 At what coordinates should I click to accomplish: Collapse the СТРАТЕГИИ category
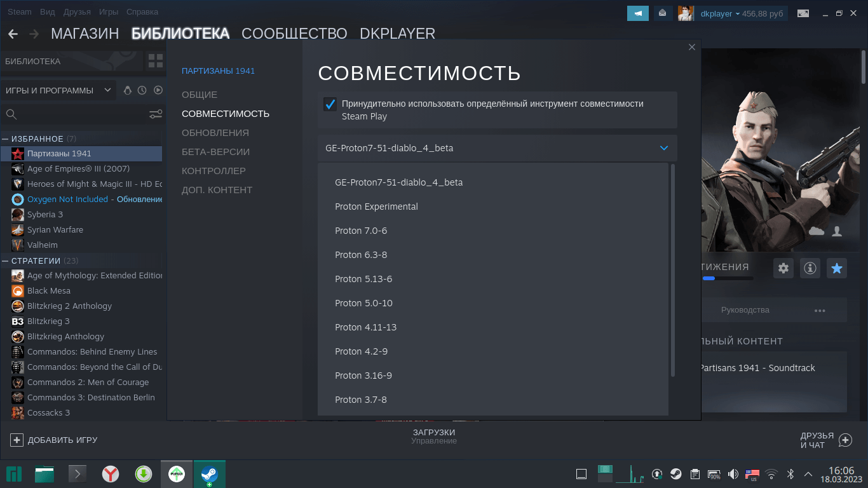(x=5, y=261)
